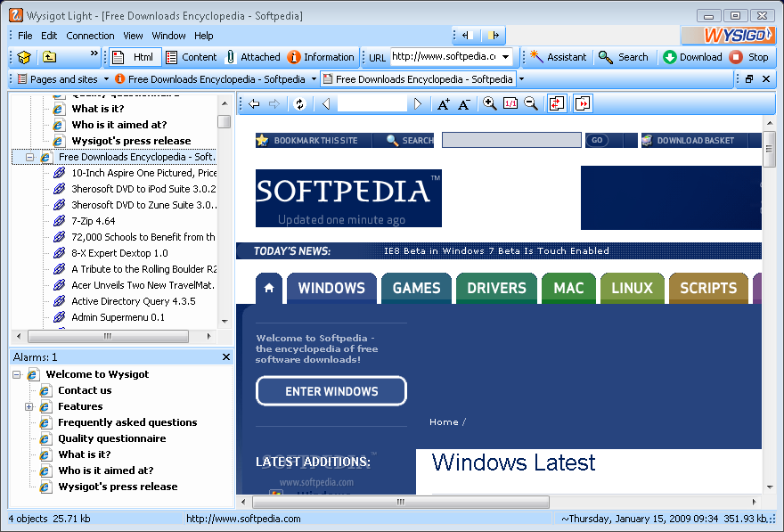784x532 pixels.
Task: Collapse the Welcome to Wysigot alarm node
Action: pos(17,374)
